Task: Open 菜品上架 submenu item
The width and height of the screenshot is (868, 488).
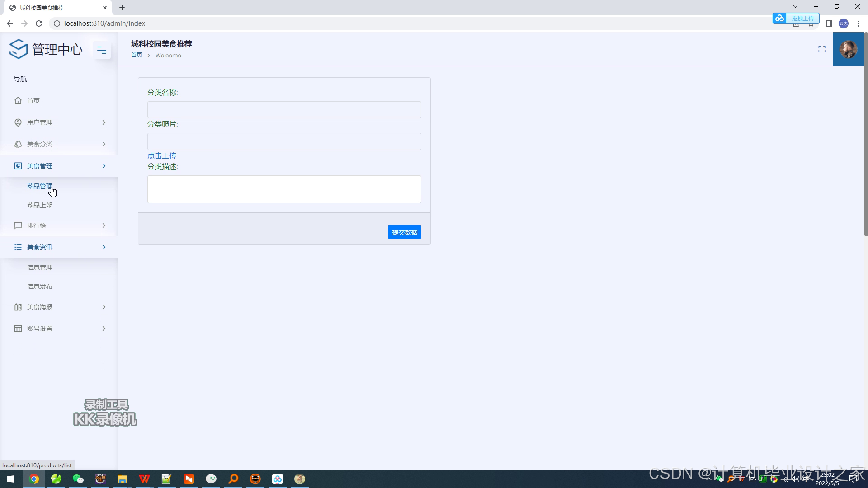Action: (x=40, y=205)
